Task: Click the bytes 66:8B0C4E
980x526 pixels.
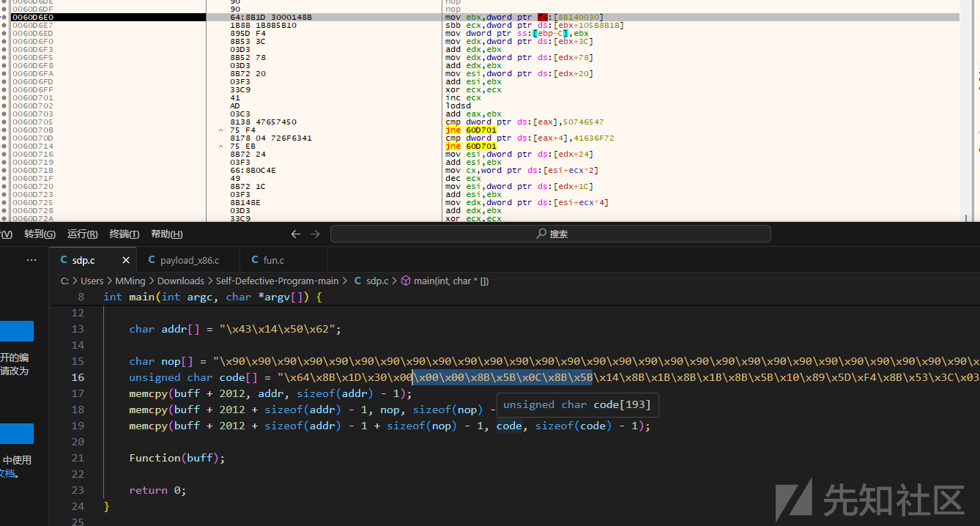Action: click(x=253, y=170)
